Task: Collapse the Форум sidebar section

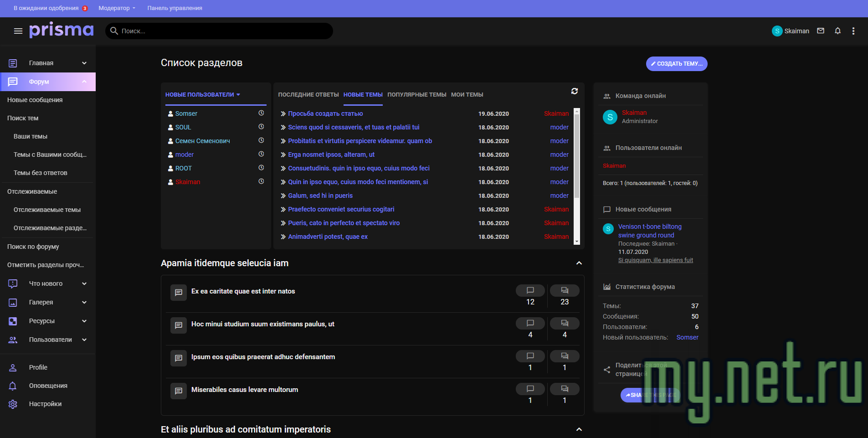Action: point(84,82)
